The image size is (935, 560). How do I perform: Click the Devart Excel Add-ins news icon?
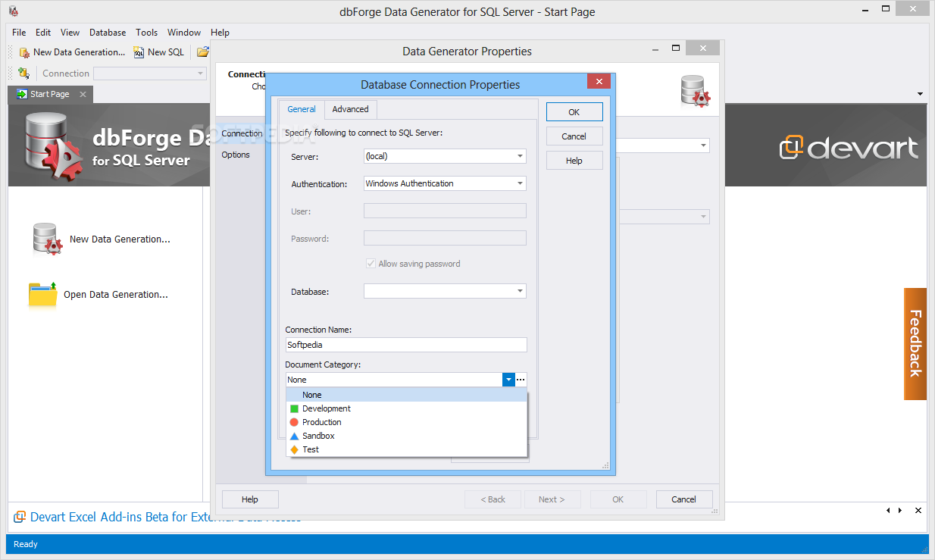tap(20, 517)
